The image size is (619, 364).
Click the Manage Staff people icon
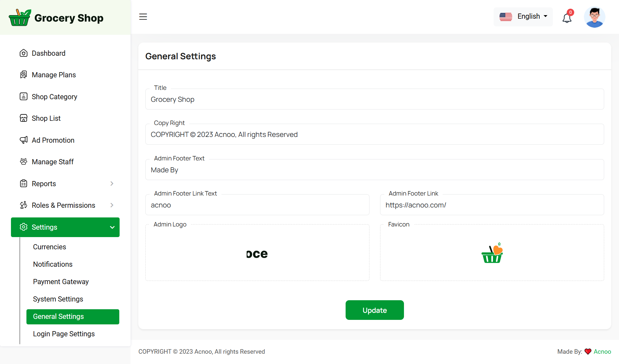[24, 162]
